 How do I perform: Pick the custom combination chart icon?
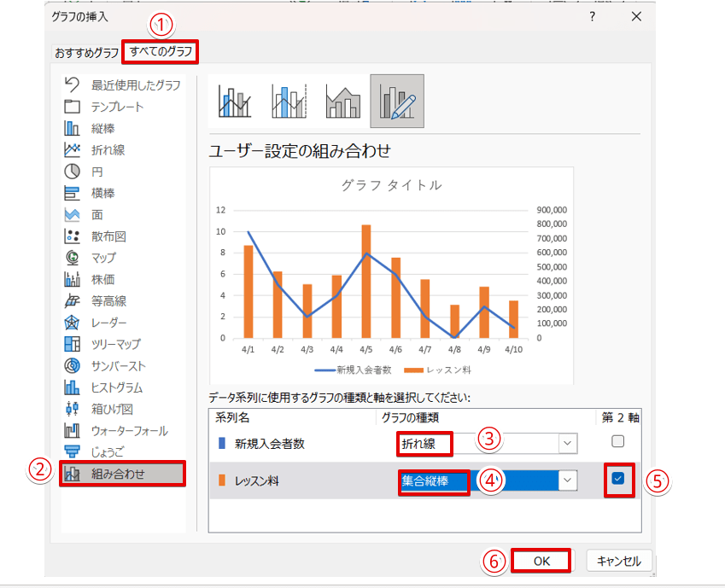point(397,102)
